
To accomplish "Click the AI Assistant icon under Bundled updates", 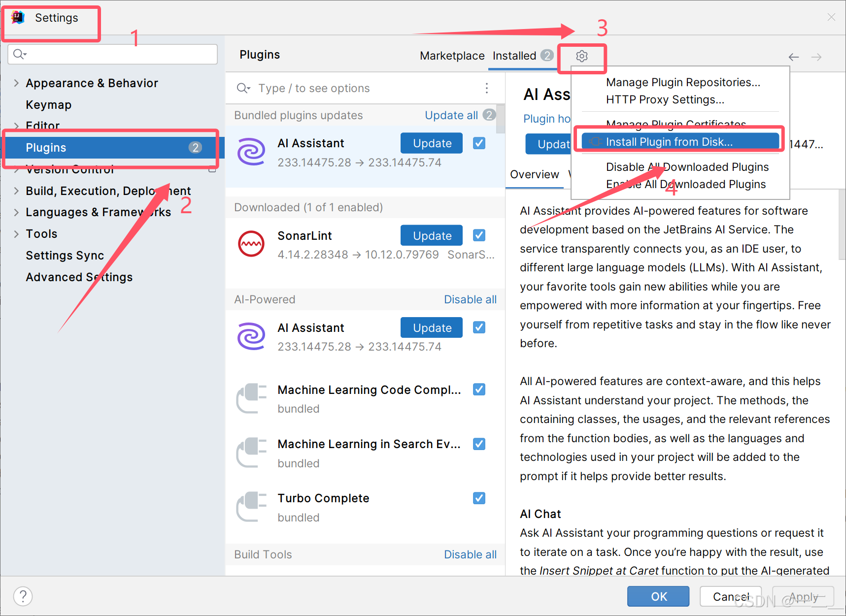I will point(251,152).
